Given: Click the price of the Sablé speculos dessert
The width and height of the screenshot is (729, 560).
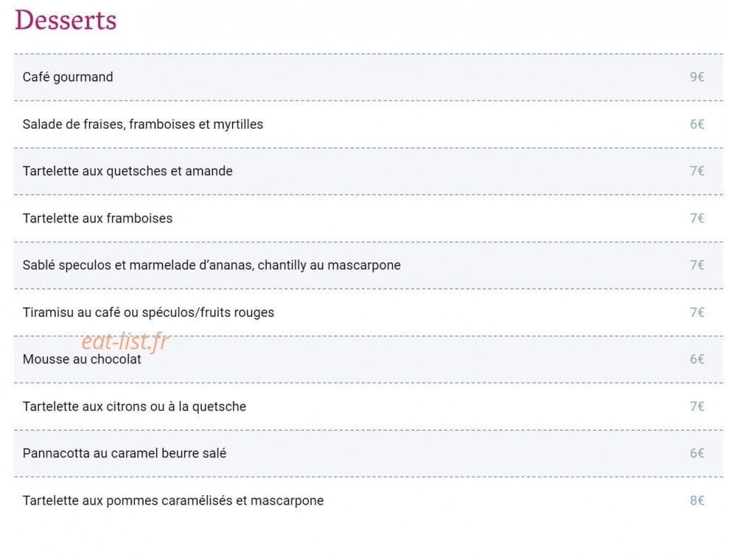Looking at the screenshot, I should [697, 265].
